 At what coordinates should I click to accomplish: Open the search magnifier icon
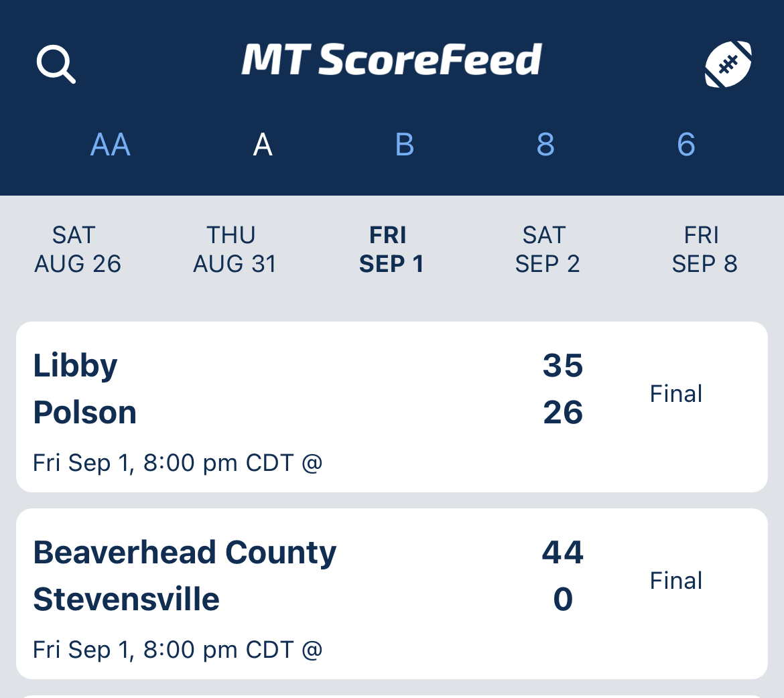[56, 64]
